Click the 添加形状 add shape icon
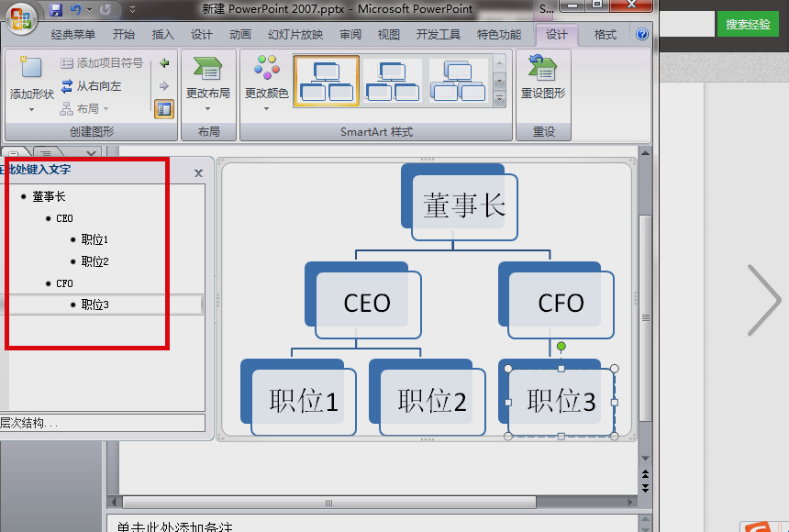Image resolution: width=789 pixels, height=532 pixels. point(30,68)
